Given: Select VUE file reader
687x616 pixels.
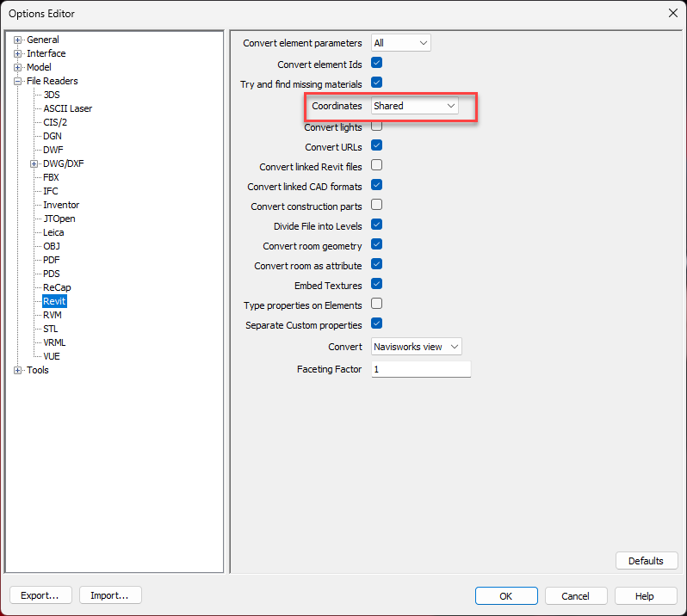Looking at the screenshot, I should pos(52,357).
